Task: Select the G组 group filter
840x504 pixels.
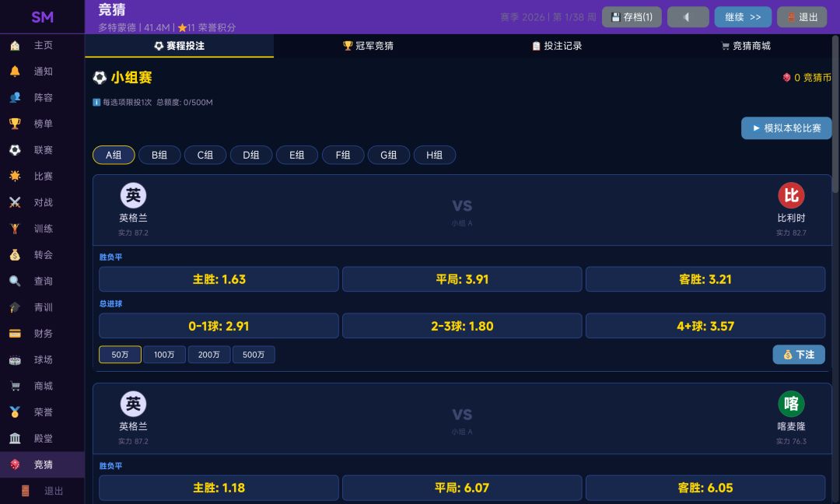Action: pos(389,156)
